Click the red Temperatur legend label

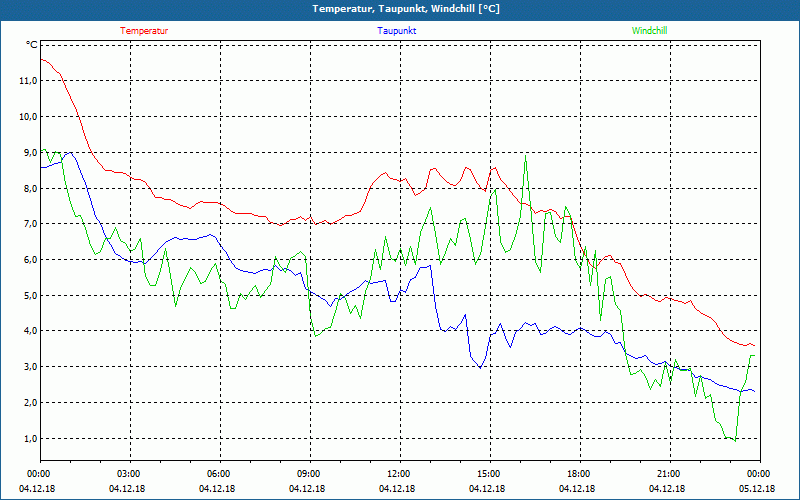pos(144,31)
